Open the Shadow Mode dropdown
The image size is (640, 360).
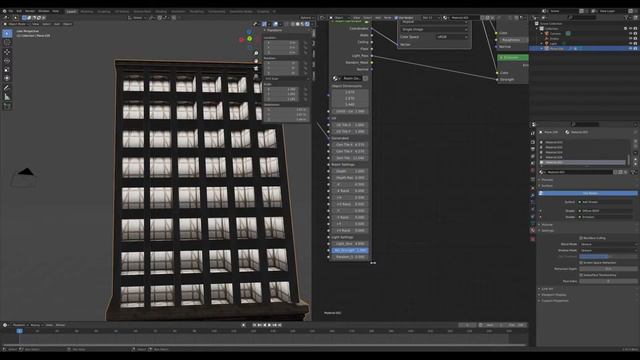608,250
